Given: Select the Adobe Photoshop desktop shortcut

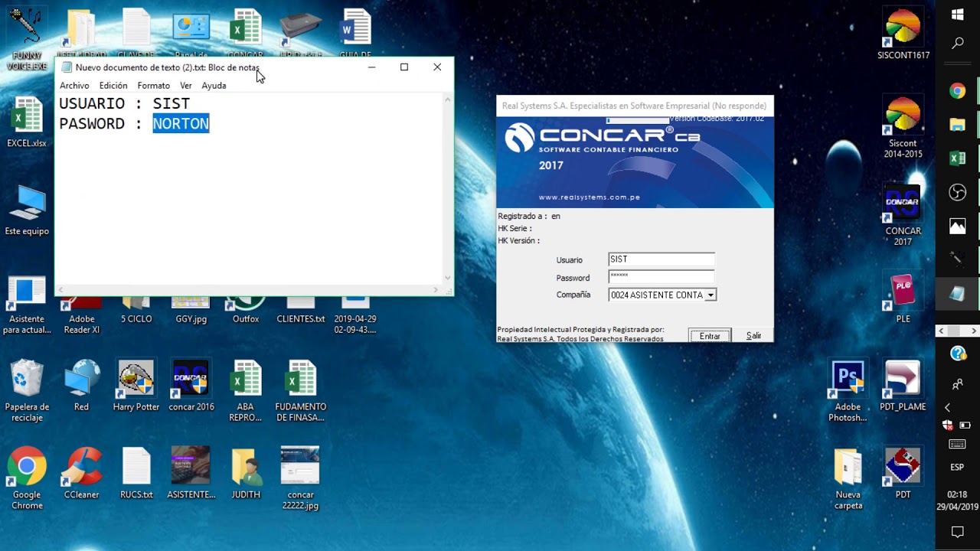Looking at the screenshot, I should point(848,390).
